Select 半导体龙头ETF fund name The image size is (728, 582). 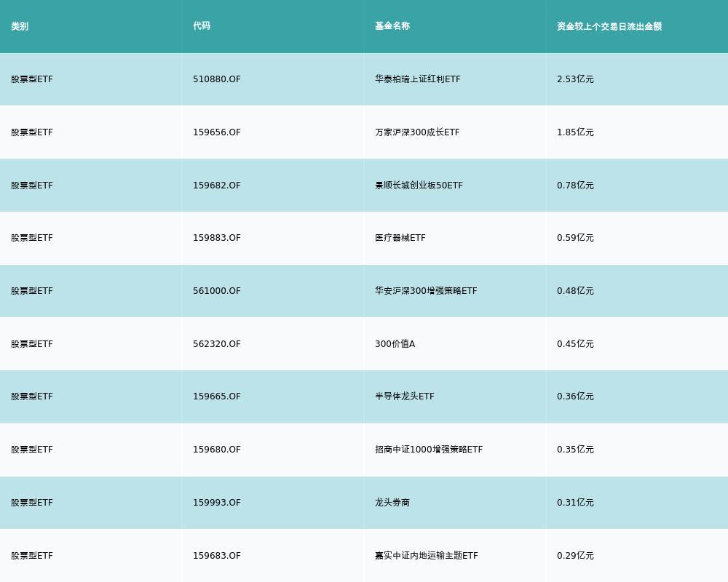click(x=405, y=396)
